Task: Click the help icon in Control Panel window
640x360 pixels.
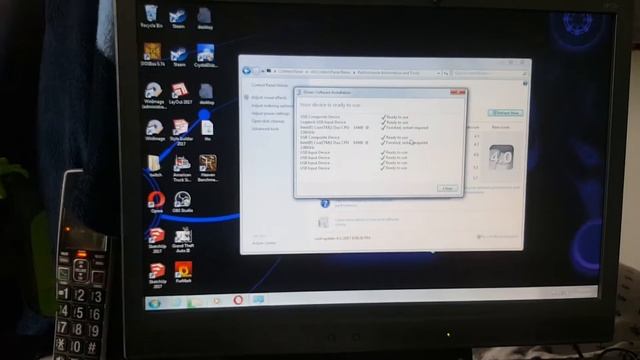Action: click(x=525, y=83)
